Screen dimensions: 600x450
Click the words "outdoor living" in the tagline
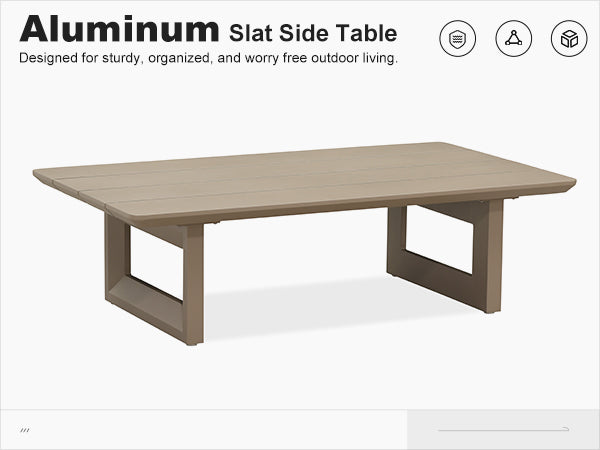coord(354,58)
